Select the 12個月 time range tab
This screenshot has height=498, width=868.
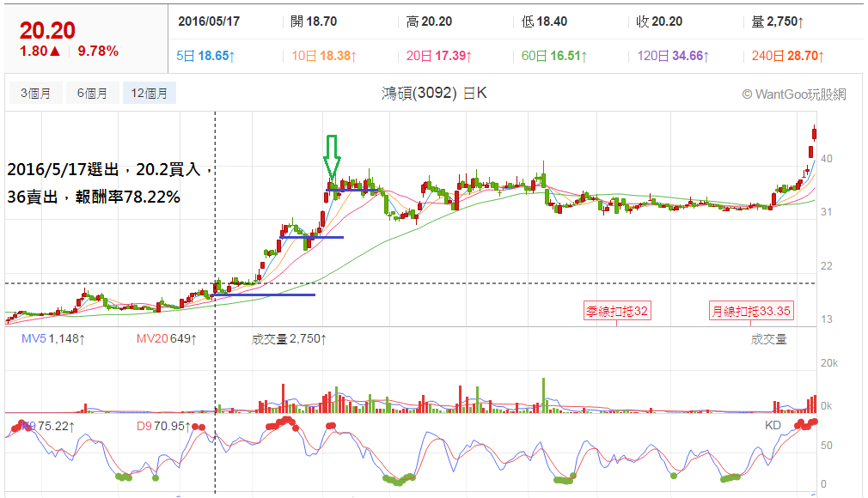(x=150, y=93)
